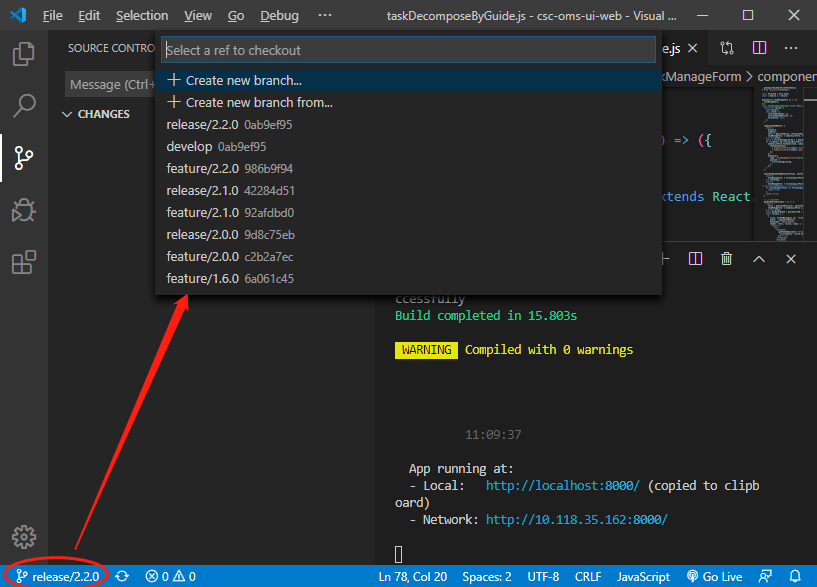Viewport: 817px width, 587px height.
Task: Choose release/2.0.0 branch in list
Action: (408, 234)
